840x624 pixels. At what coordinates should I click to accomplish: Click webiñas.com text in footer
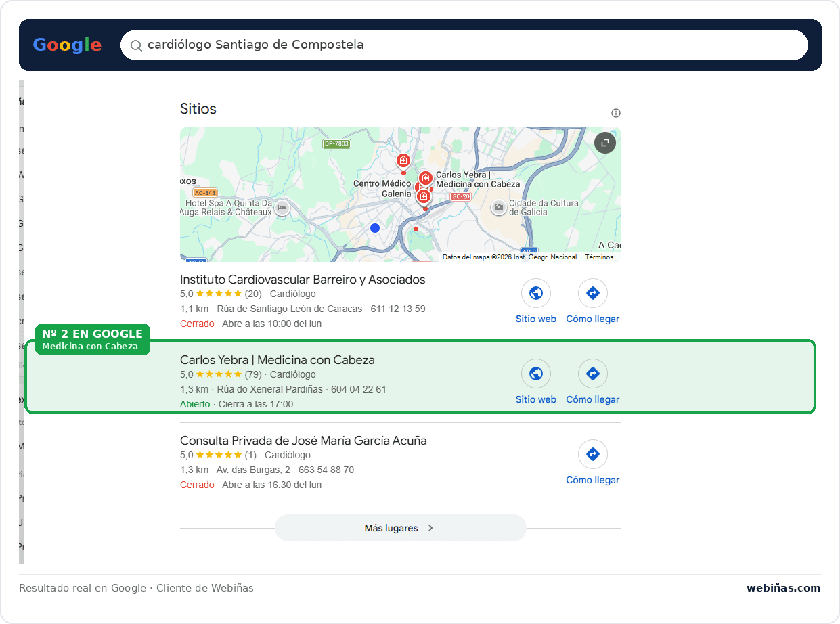pyautogui.click(x=784, y=588)
